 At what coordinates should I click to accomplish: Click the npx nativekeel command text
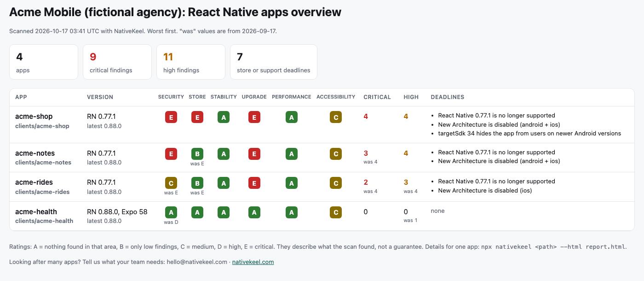[553, 247]
